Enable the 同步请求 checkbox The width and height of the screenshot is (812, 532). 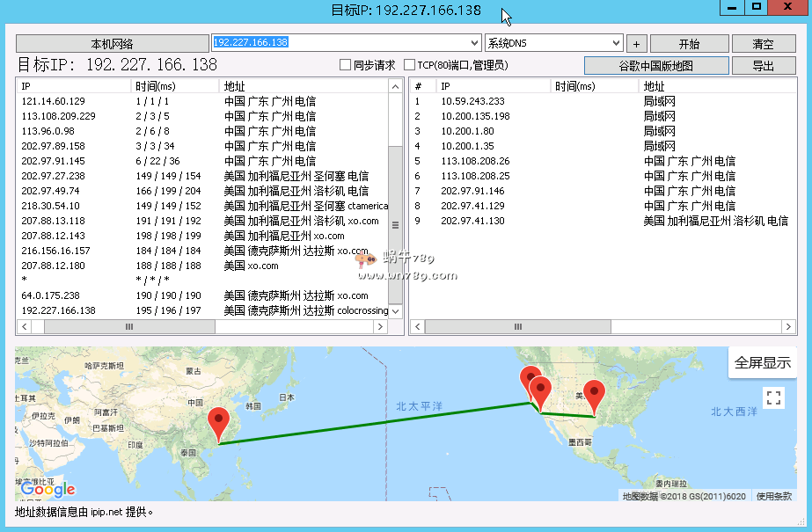pyautogui.click(x=346, y=65)
